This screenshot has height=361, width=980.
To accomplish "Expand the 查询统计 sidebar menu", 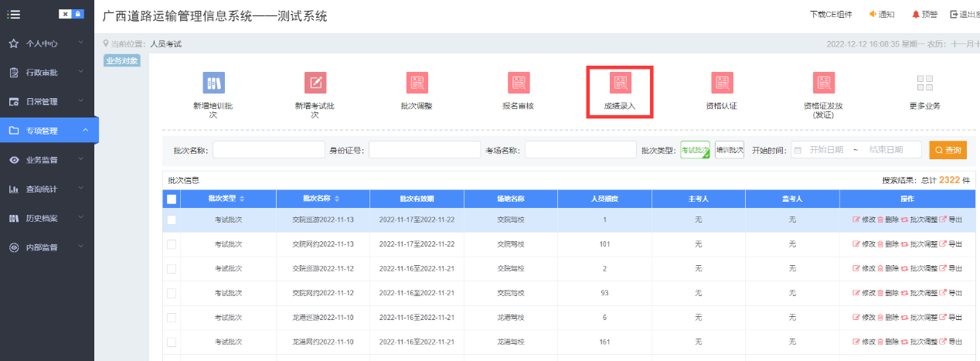I will [46, 189].
